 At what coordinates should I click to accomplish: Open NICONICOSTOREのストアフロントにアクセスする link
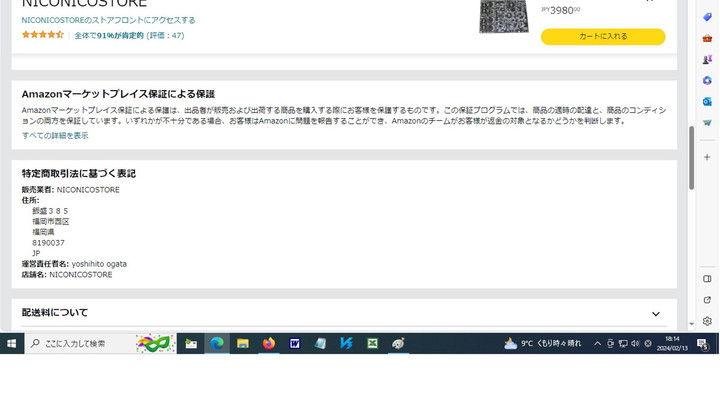coord(108,20)
